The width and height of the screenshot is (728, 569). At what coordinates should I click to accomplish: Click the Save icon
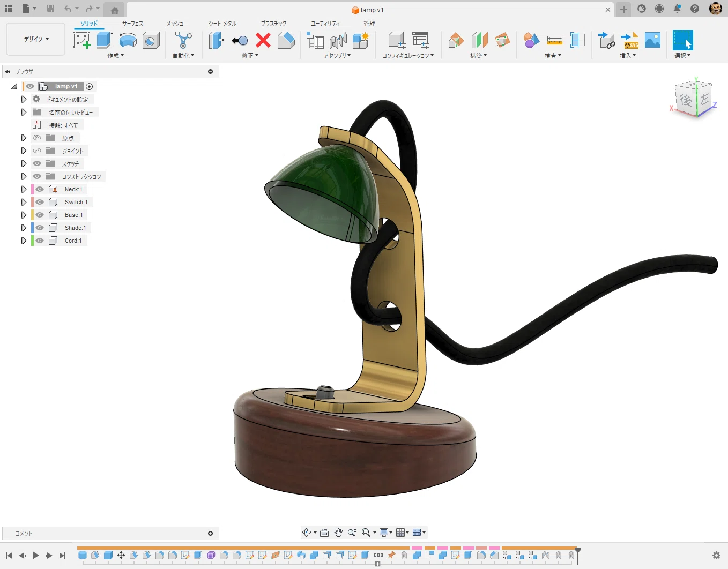coord(50,9)
